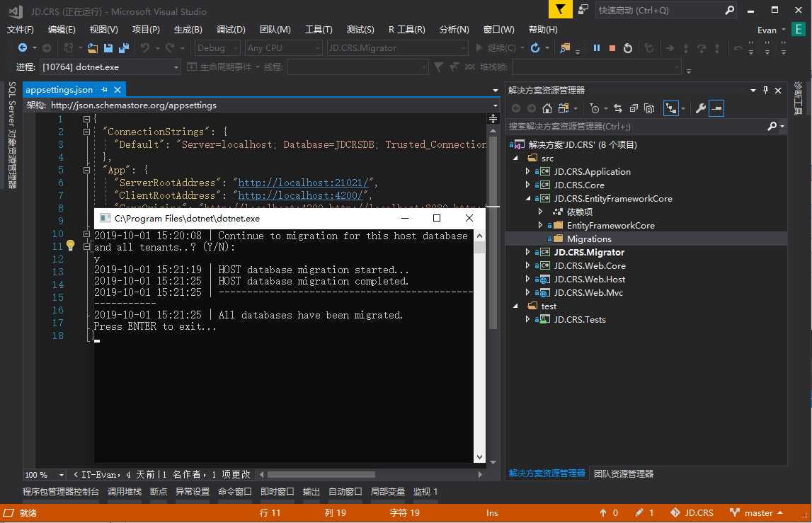This screenshot has width=812, height=523.
Task: Collapse the src solution folder
Action: (515, 157)
